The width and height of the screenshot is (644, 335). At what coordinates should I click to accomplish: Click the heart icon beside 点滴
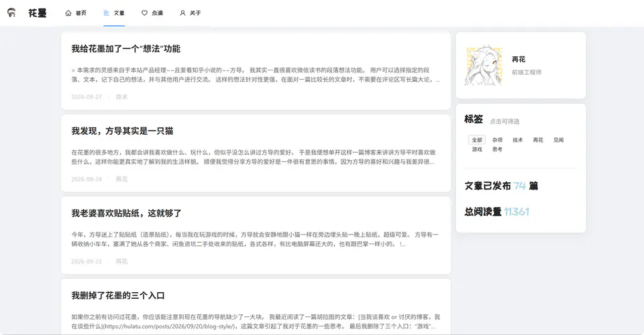(x=145, y=13)
